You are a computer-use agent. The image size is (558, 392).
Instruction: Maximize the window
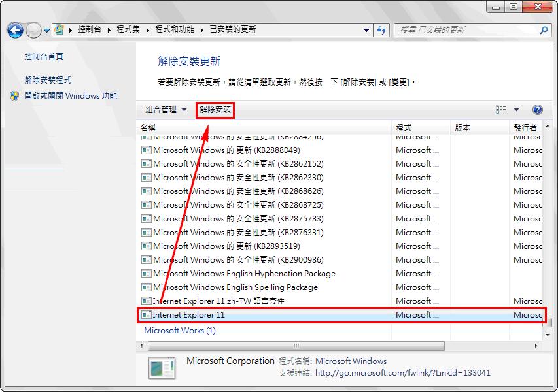click(x=514, y=7)
